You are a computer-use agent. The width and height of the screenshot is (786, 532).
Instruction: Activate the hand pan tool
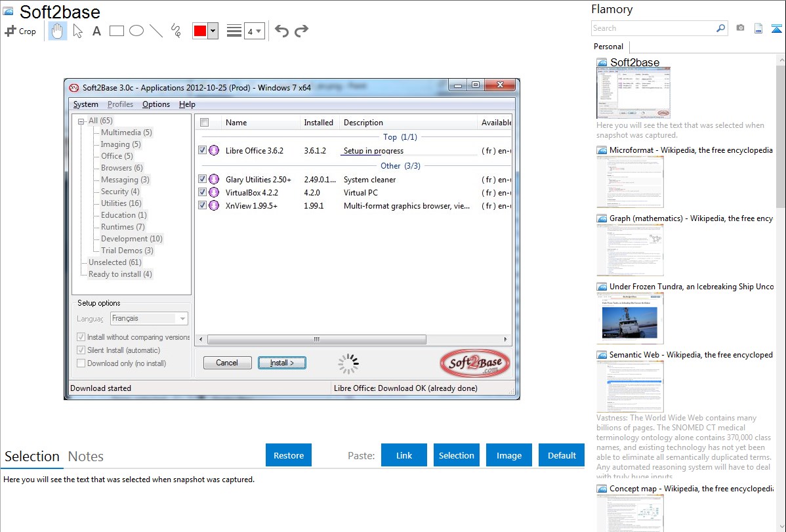click(58, 31)
